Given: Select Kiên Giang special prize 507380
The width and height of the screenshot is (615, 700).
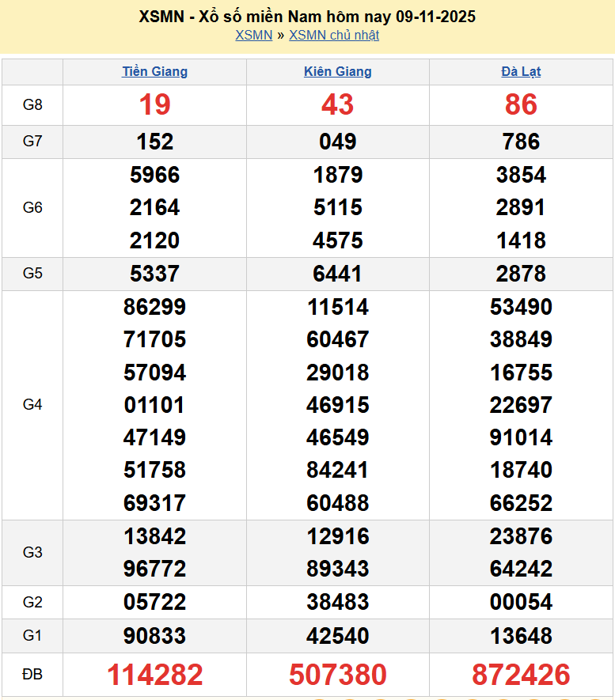Looking at the screenshot, I should click(x=337, y=675).
